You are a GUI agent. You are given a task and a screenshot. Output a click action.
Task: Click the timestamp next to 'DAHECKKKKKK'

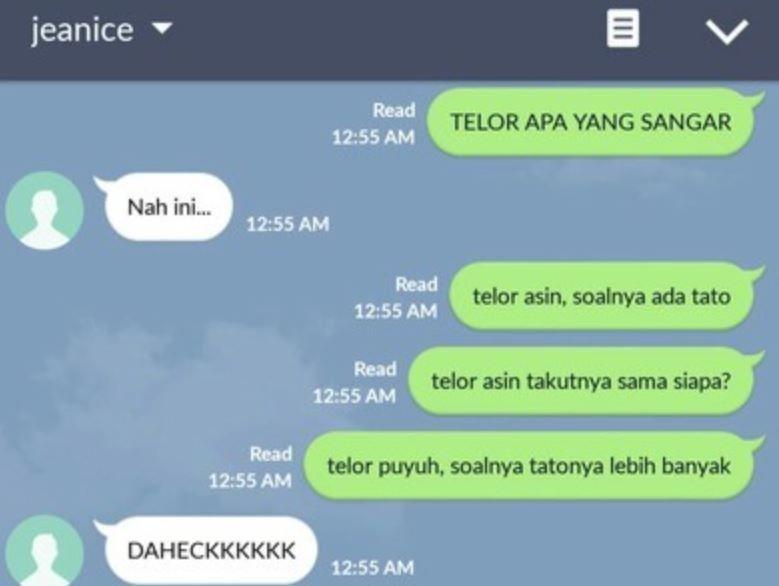(x=373, y=568)
